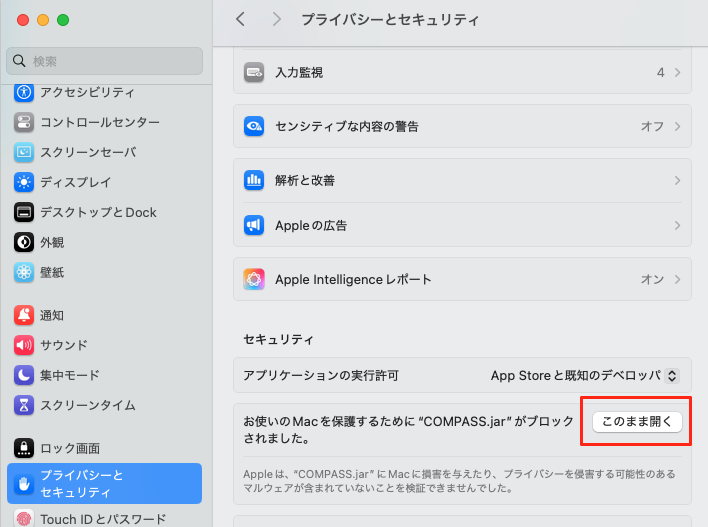708x527 pixels.
Task: Open the サウンド sound icon
Action: click(x=24, y=345)
